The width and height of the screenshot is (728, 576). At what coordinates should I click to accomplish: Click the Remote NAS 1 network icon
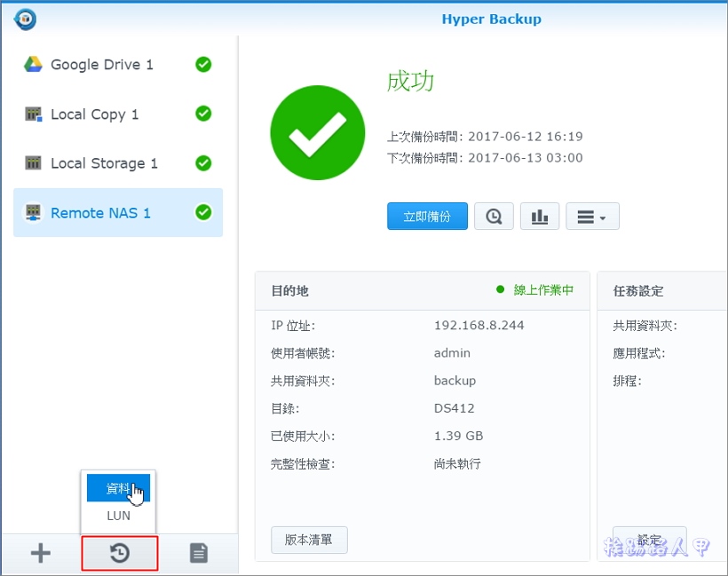pos(33,213)
